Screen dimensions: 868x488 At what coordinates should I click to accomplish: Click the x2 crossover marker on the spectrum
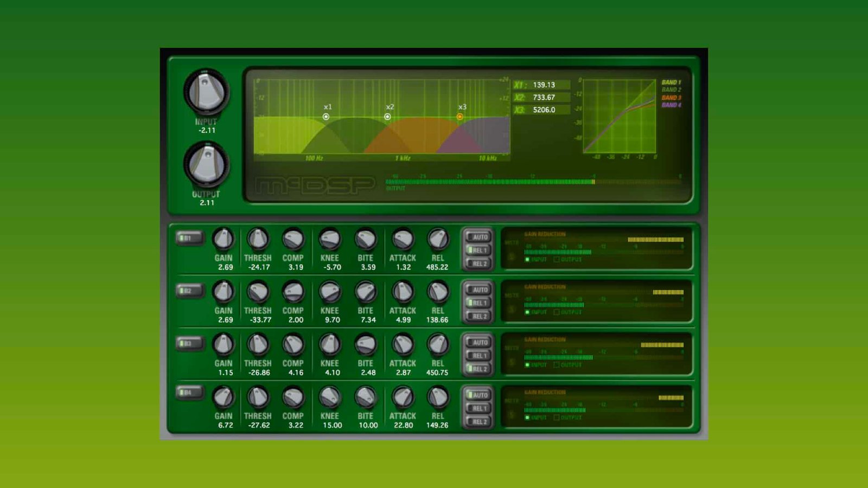tap(387, 116)
